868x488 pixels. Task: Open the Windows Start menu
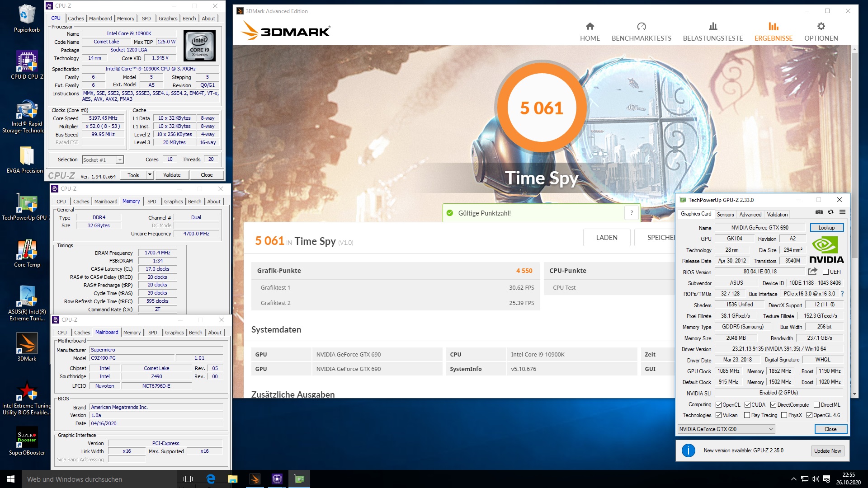(11, 479)
